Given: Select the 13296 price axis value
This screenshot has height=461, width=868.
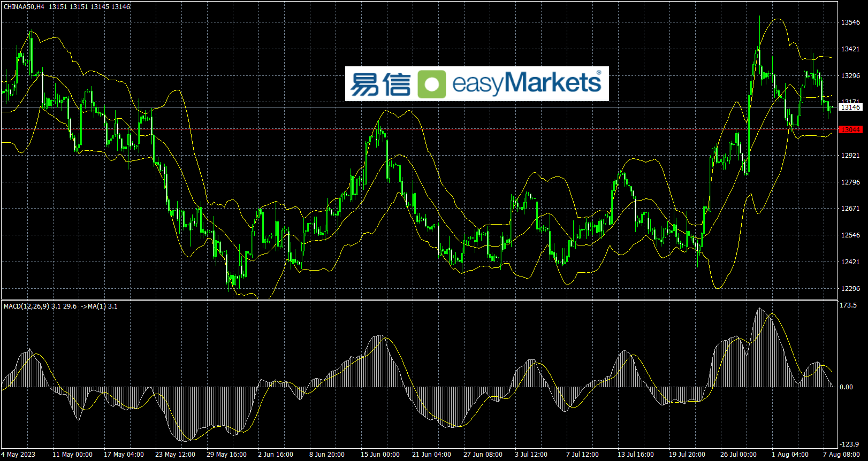Looking at the screenshot, I should 850,76.
